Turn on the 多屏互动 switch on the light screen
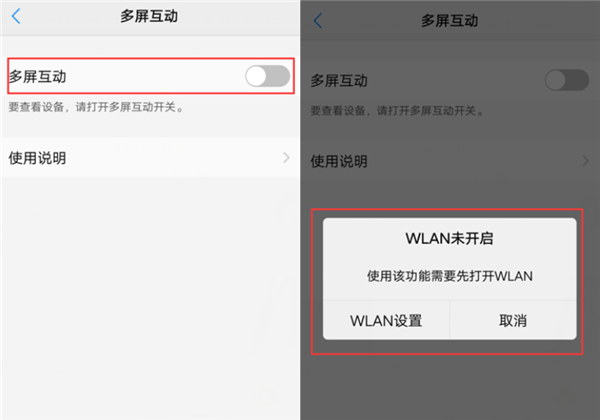This screenshot has height=420, width=600. click(x=267, y=76)
